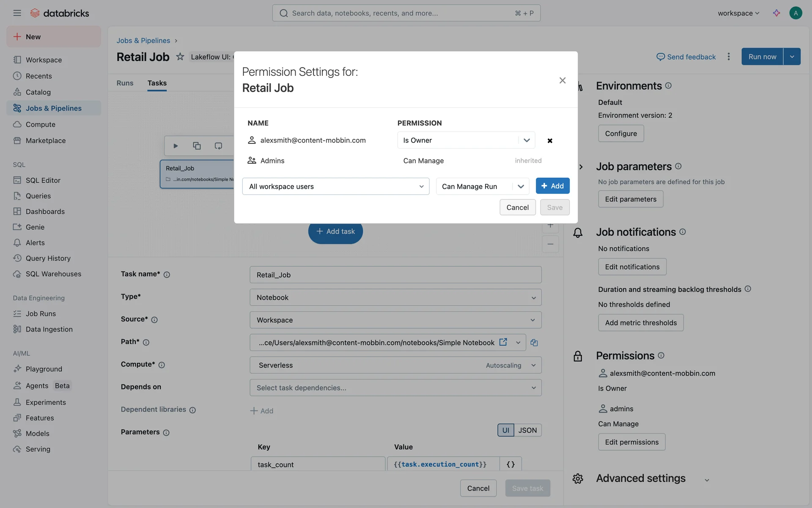Click the Add permission button
The height and width of the screenshot is (508, 812).
[x=552, y=186]
